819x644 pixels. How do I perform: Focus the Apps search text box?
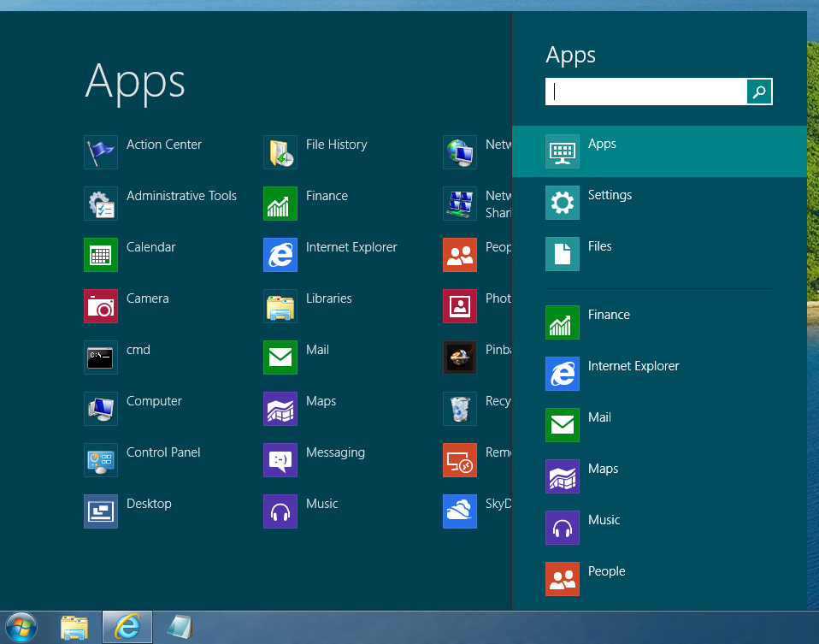tap(646, 92)
